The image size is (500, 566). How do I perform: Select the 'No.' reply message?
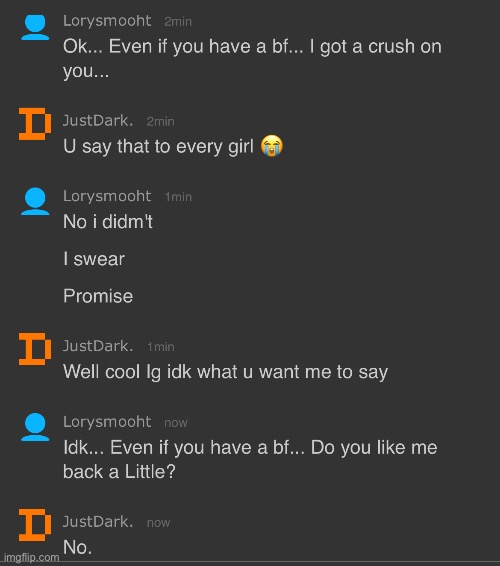77,547
